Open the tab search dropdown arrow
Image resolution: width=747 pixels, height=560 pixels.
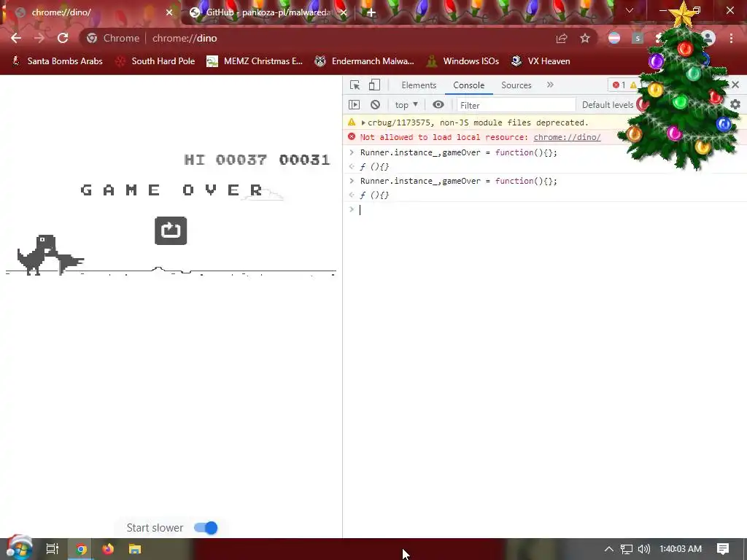[x=630, y=10]
